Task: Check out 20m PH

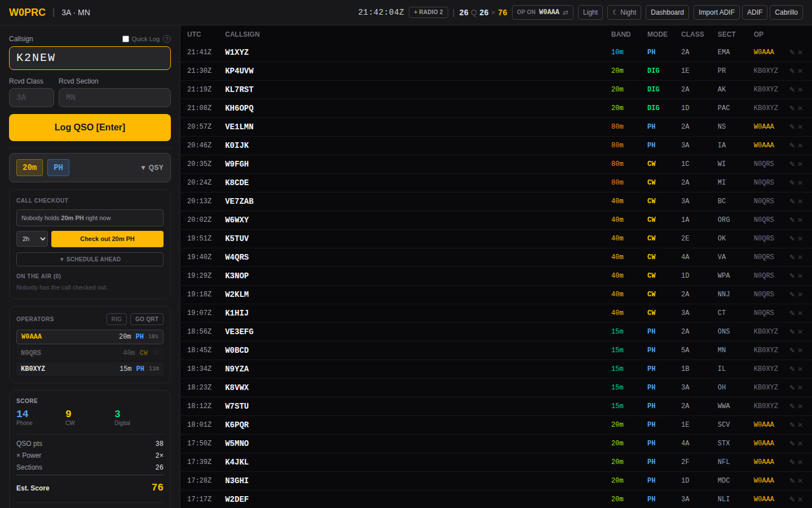Action: 107,239
